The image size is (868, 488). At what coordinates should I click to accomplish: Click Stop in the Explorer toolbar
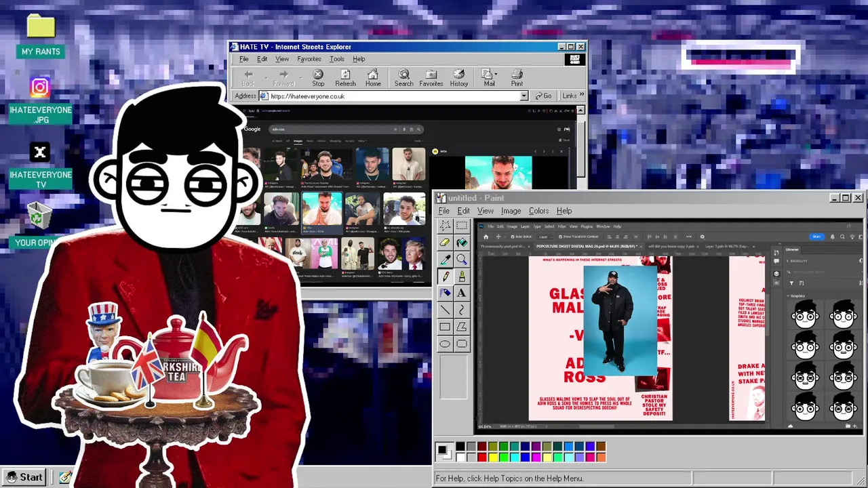318,78
